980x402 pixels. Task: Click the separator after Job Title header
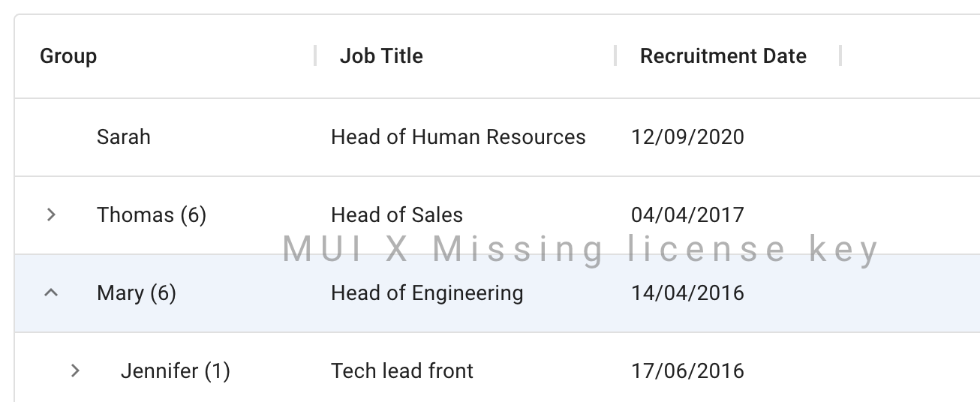[x=615, y=56]
